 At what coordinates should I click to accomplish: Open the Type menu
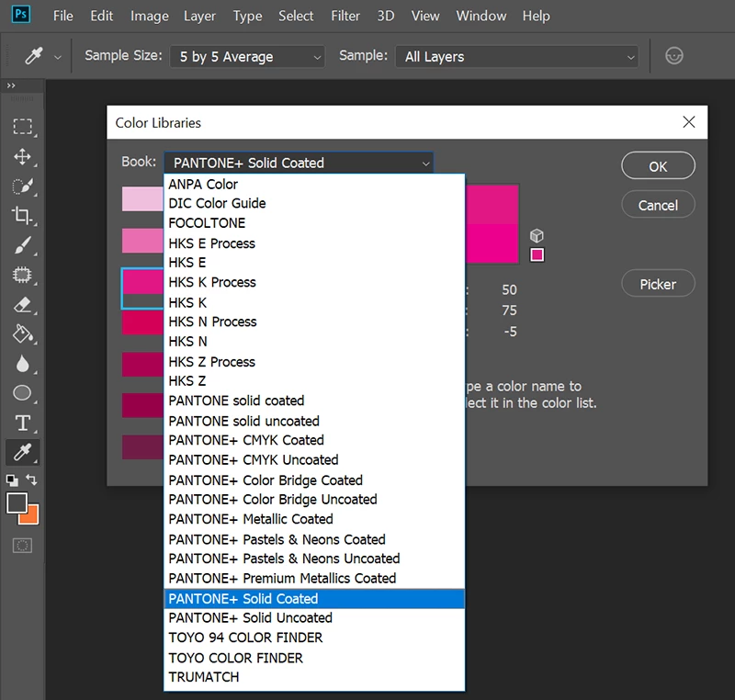[247, 16]
